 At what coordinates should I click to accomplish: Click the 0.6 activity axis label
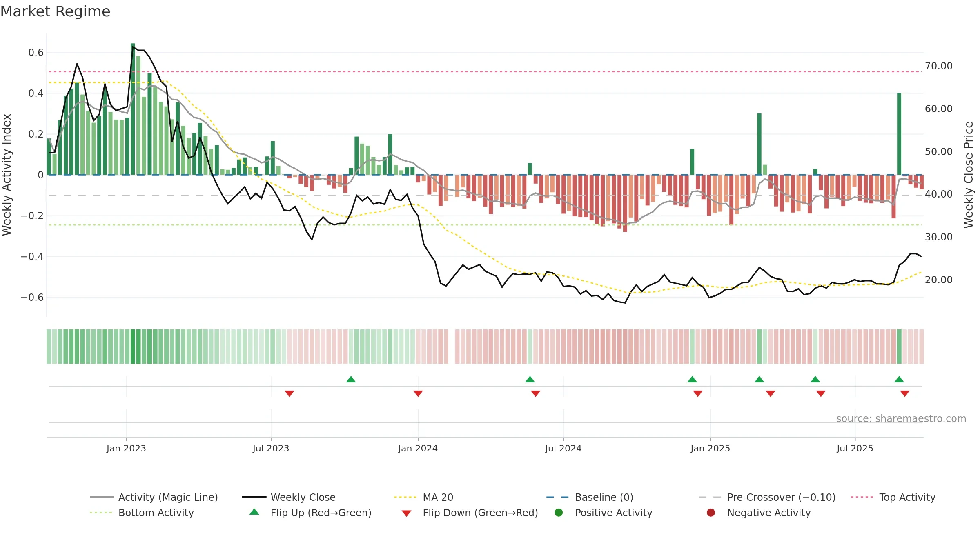pyautogui.click(x=36, y=52)
